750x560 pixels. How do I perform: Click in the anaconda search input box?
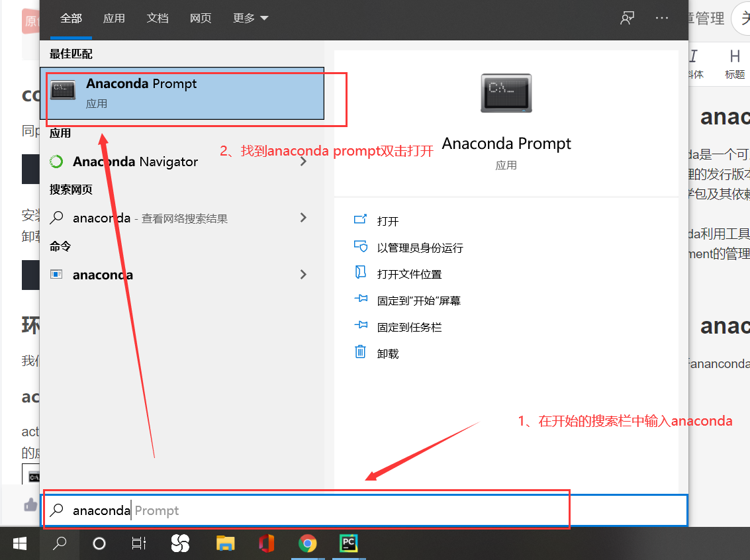click(366, 510)
